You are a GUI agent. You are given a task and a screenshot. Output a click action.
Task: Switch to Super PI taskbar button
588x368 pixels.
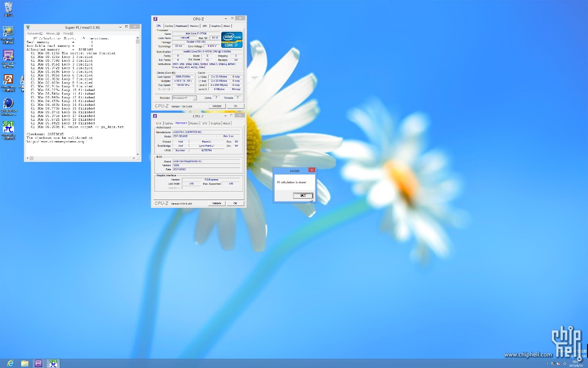pos(53,363)
